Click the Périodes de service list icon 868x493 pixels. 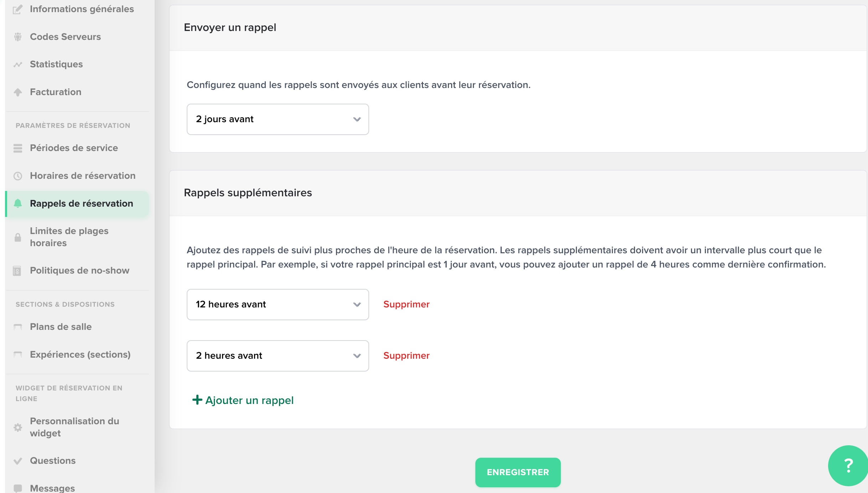tap(18, 148)
